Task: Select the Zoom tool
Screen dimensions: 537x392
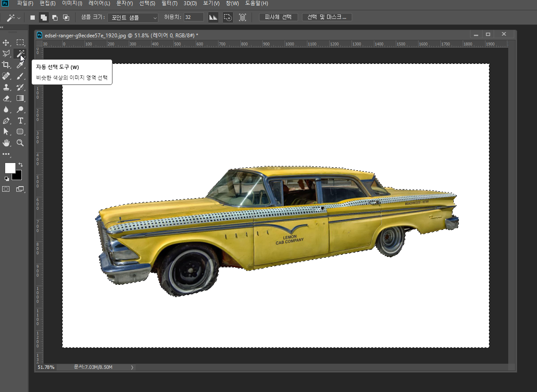Action: click(20, 143)
